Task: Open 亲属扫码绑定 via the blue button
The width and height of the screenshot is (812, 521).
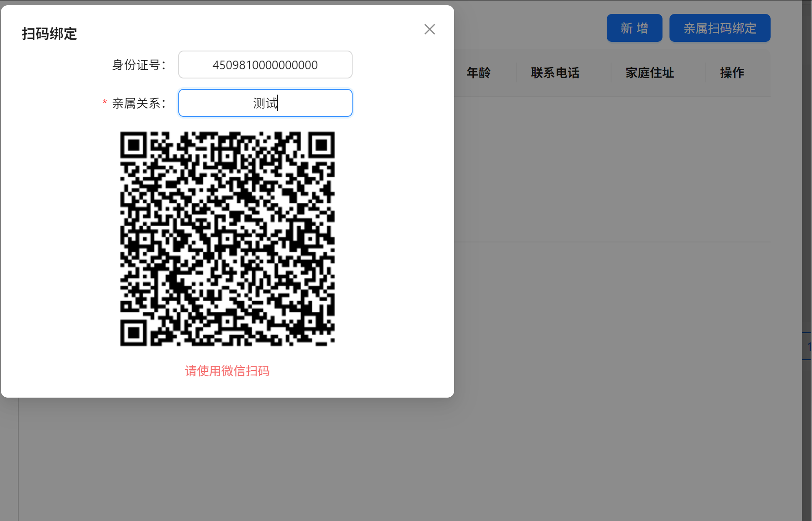Action: [x=720, y=28]
